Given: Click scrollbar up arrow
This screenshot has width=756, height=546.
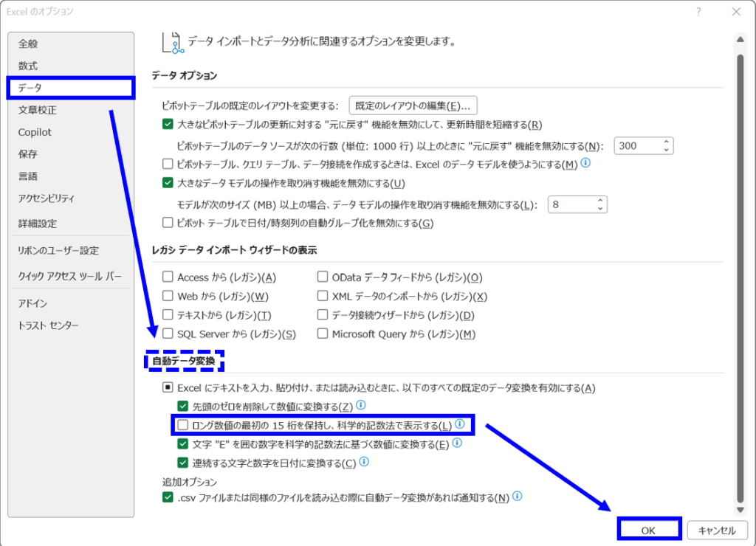Looking at the screenshot, I should click(x=740, y=40).
